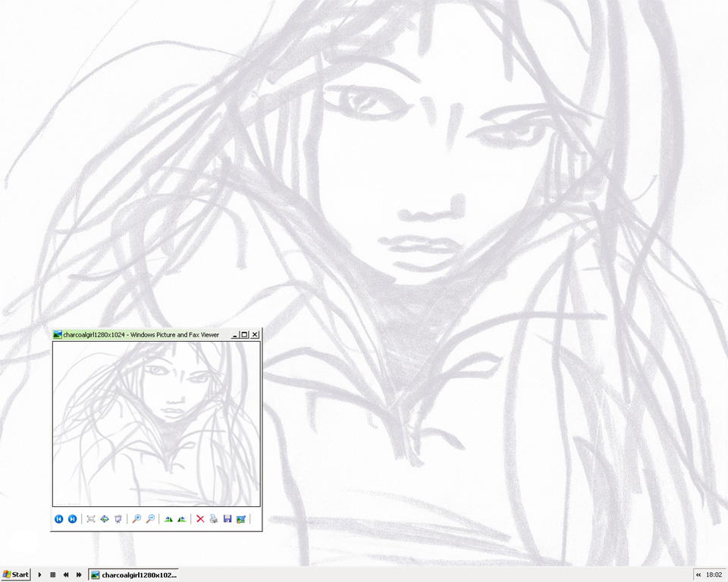The height and width of the screenshot is (582, 728).
Task: Open the Start menu
Action: (x=16, y=574)
